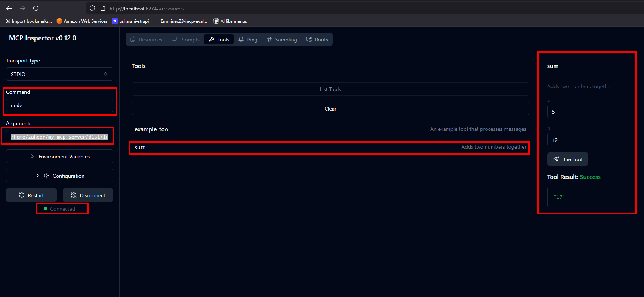Click the Configuration gear icon
Viewport: 644px width, 297px height.
pyautogui.click(x=47, y=176)
